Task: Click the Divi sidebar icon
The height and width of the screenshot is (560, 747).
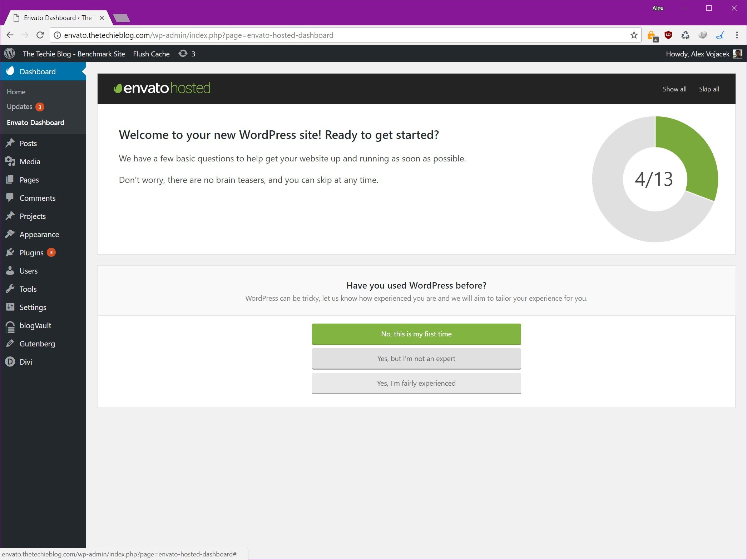Action: [10, 362]
